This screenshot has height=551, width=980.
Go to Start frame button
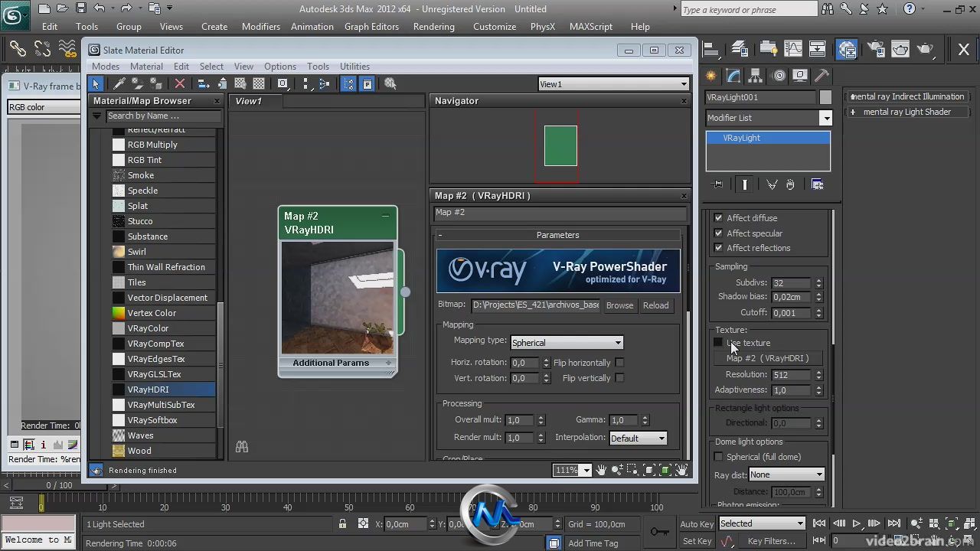pyautogui.click(x=819, y=523)
